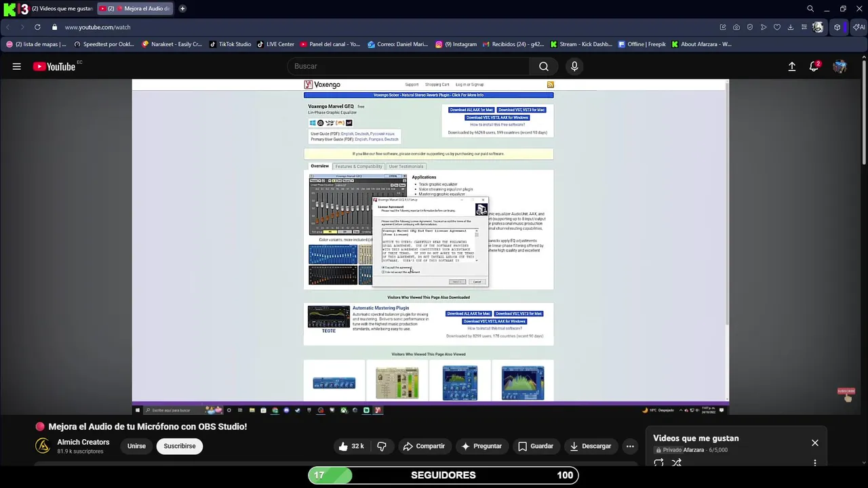The image size is (868, 488).
Task: Click the YouTube search magnifier button
Action: [x=544, y=66]
